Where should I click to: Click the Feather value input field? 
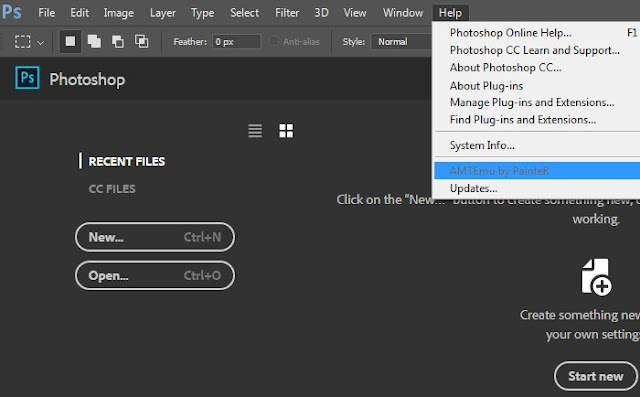click(236, 42)
